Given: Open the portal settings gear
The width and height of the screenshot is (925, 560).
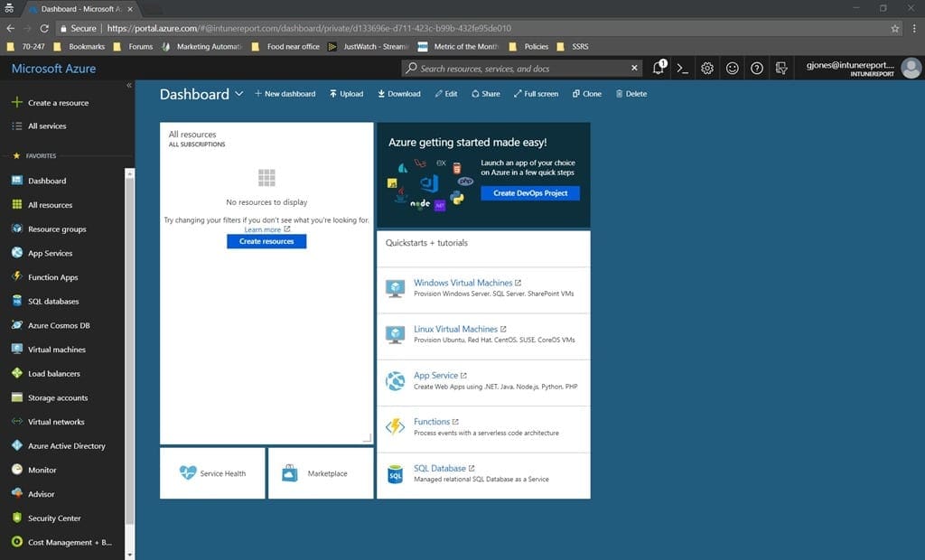Looking at the screenshot, I should tap(707, 69).
